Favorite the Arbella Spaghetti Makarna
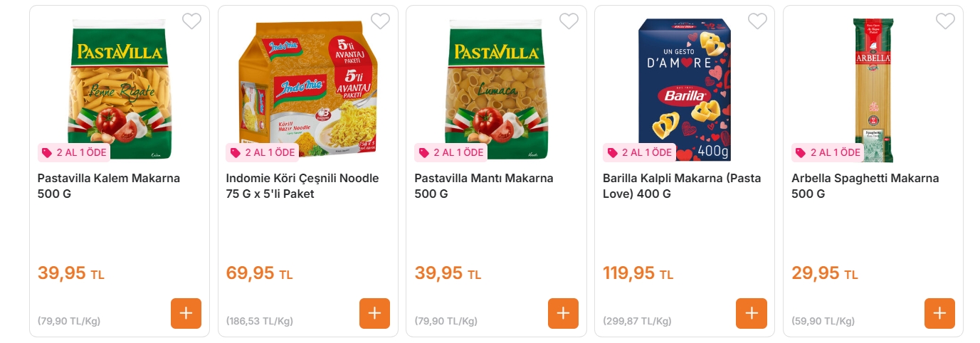The width and height of the screenshot is (980, 343). 945,21
